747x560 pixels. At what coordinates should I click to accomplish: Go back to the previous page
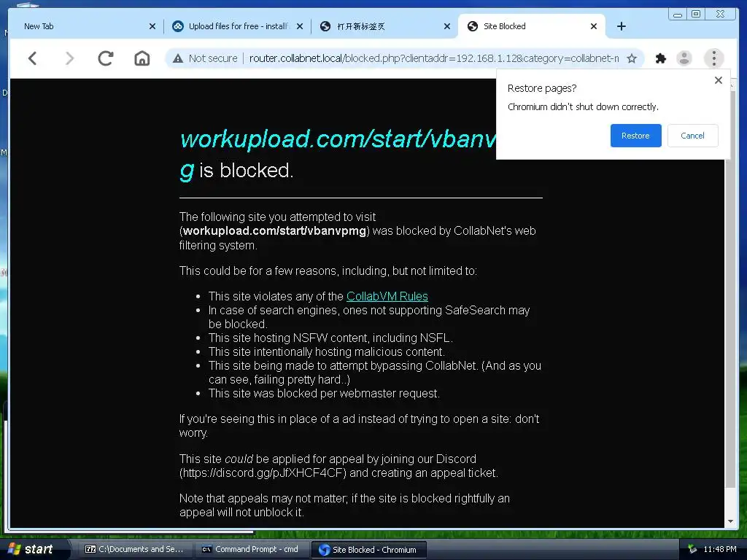coord(32,58)
